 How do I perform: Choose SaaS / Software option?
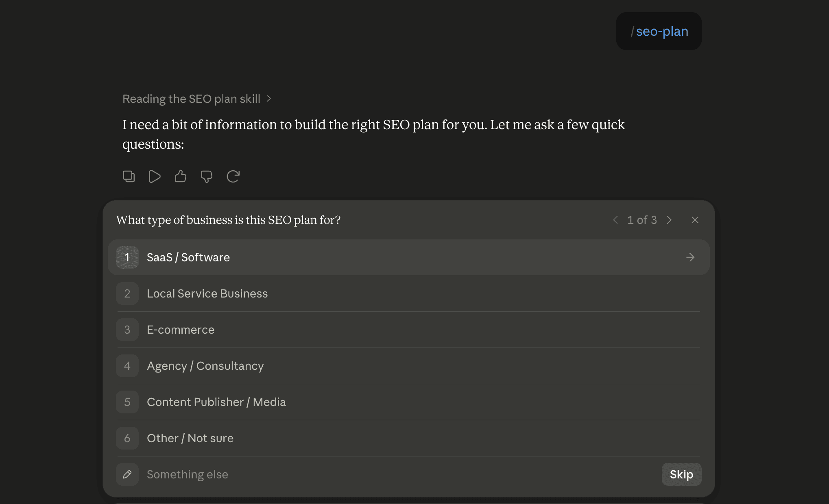409,257
